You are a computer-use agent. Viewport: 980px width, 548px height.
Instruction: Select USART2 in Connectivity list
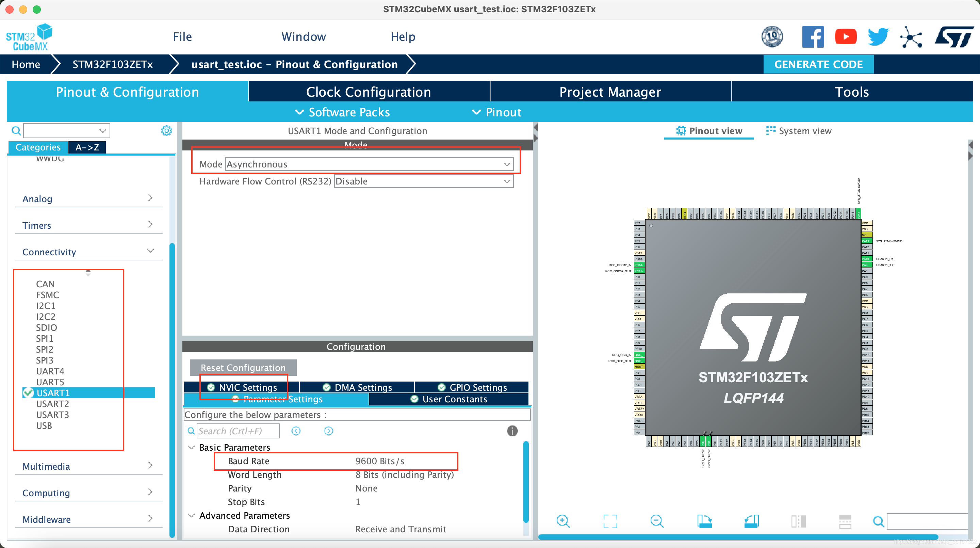(x=52, y=404)
